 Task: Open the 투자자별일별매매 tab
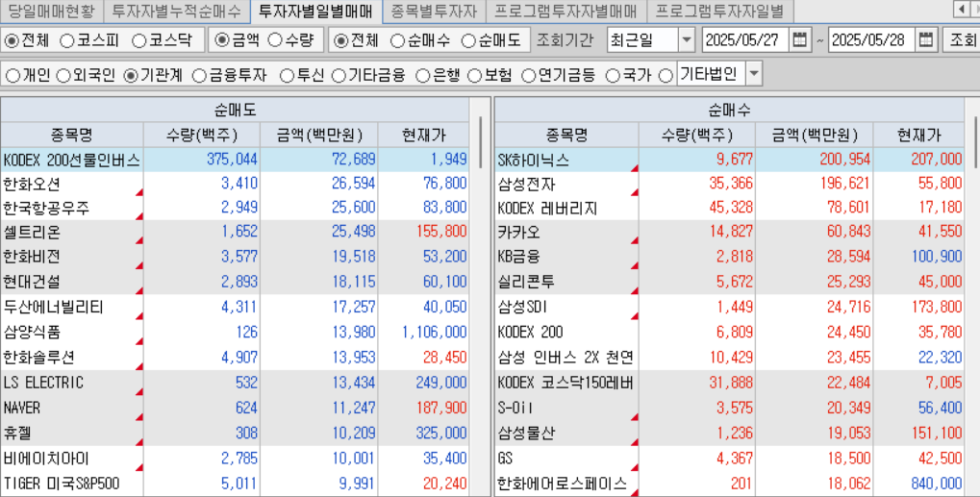[315, 11]
